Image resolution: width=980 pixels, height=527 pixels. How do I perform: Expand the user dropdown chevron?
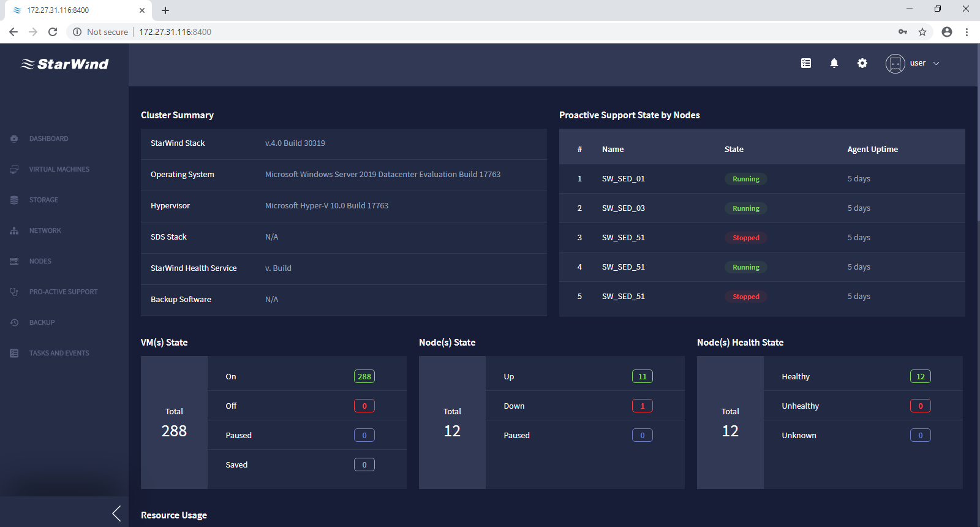pos(936,63)
